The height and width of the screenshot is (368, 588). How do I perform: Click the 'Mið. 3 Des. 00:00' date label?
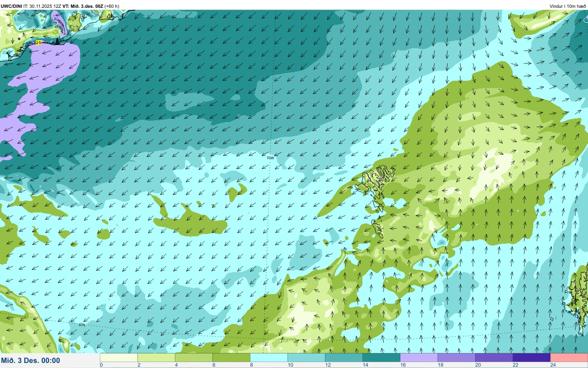[x=31, y=361]
